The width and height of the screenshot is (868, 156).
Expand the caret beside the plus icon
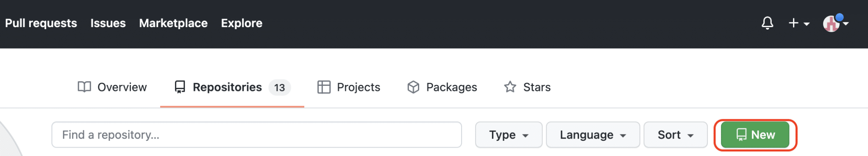click(x=807, y=24)
